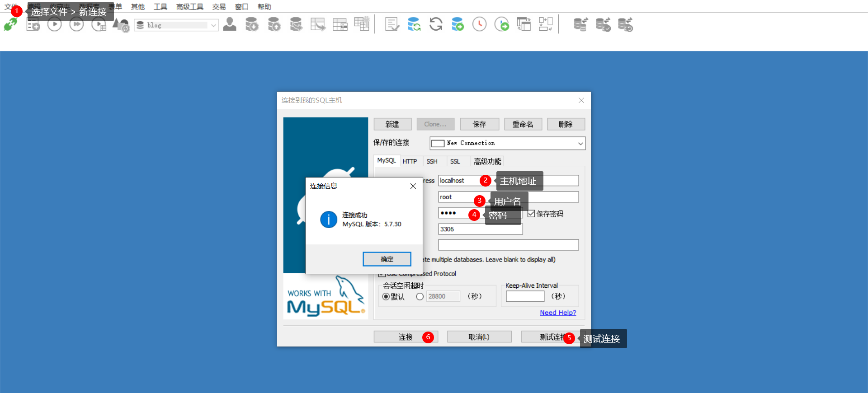Click the table grid with form icon
The width and height of the screenshot is (868, 393).
(340, 24)
